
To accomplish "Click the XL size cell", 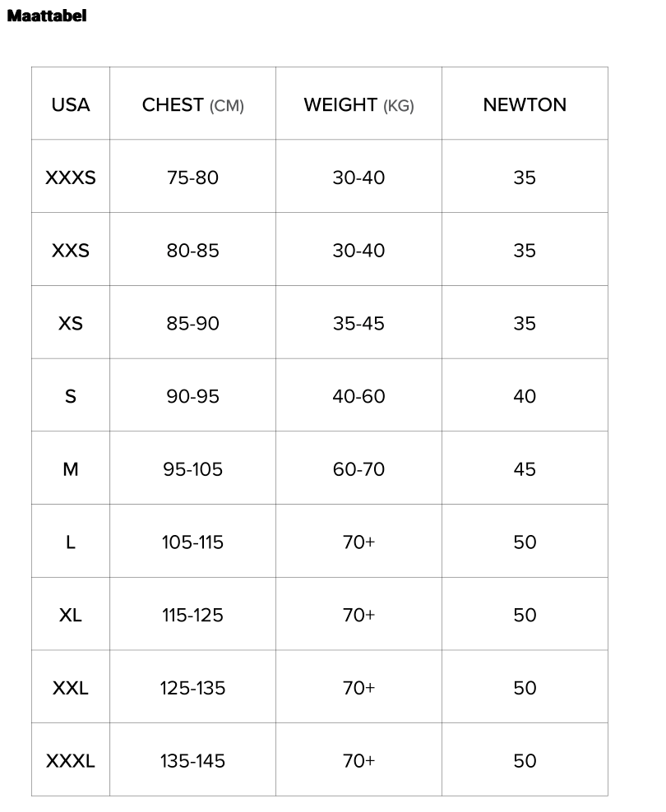I will [x=71, y=615].
